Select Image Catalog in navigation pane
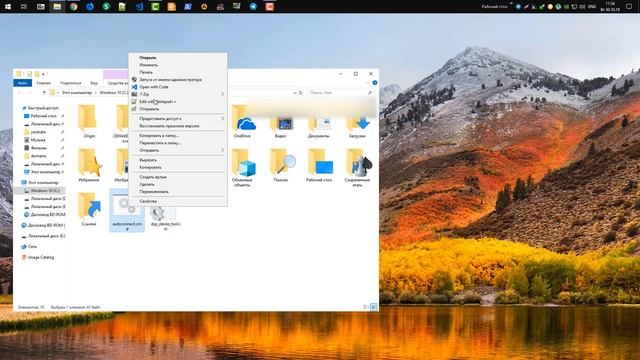The width and height of the screenshot is (640, 360). coord(41,258)
